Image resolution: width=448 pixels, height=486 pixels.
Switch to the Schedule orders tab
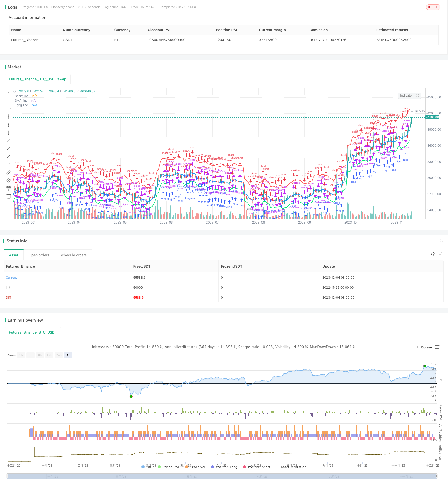pyautogui.click(x=73, y=255)
